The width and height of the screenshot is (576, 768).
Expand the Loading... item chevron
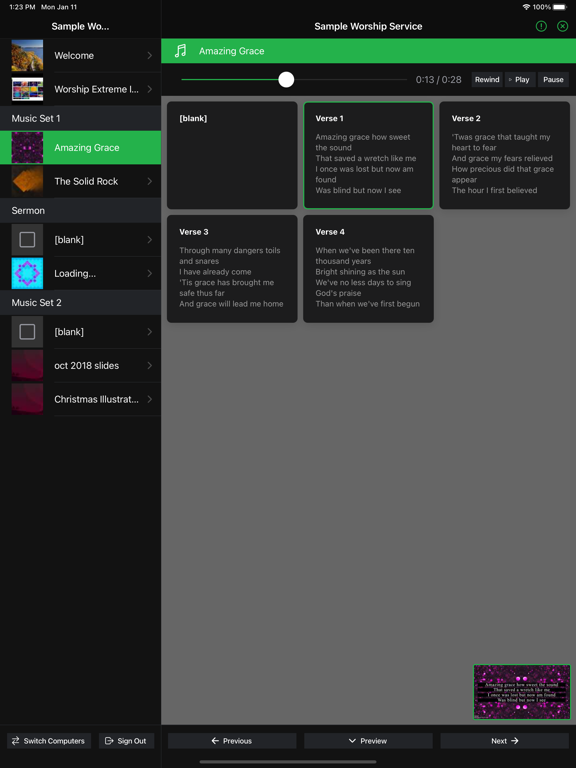click(x=149, y=273)
